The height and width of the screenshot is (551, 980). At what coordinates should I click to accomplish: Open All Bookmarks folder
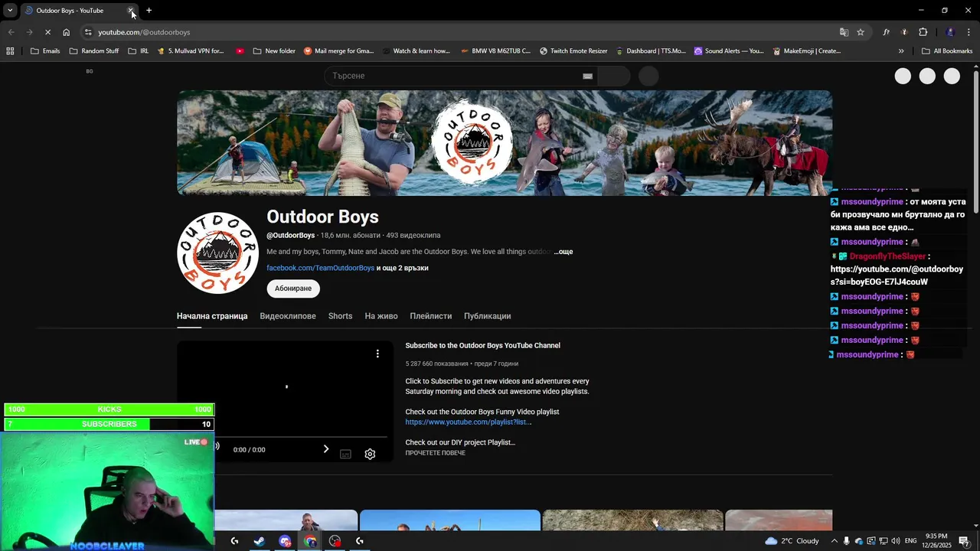[x=947, y=51]
